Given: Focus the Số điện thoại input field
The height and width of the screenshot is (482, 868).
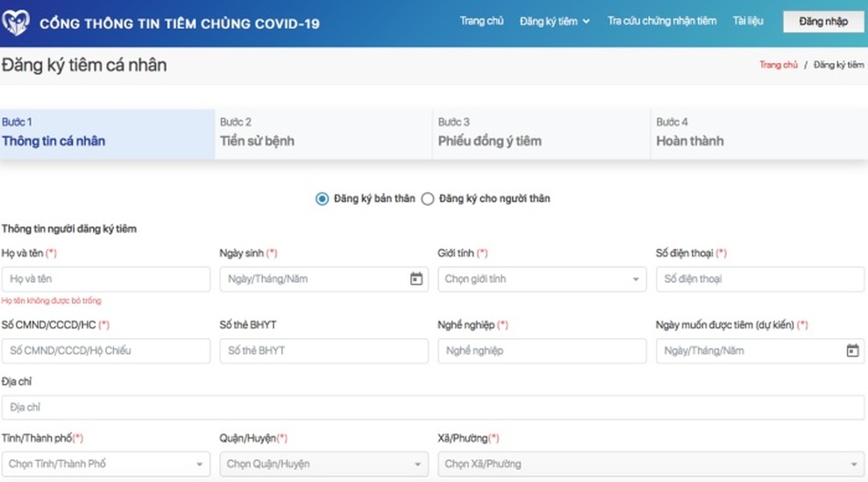Looking at the screenshot, I should pyautogui.click(x=760, y=279).
